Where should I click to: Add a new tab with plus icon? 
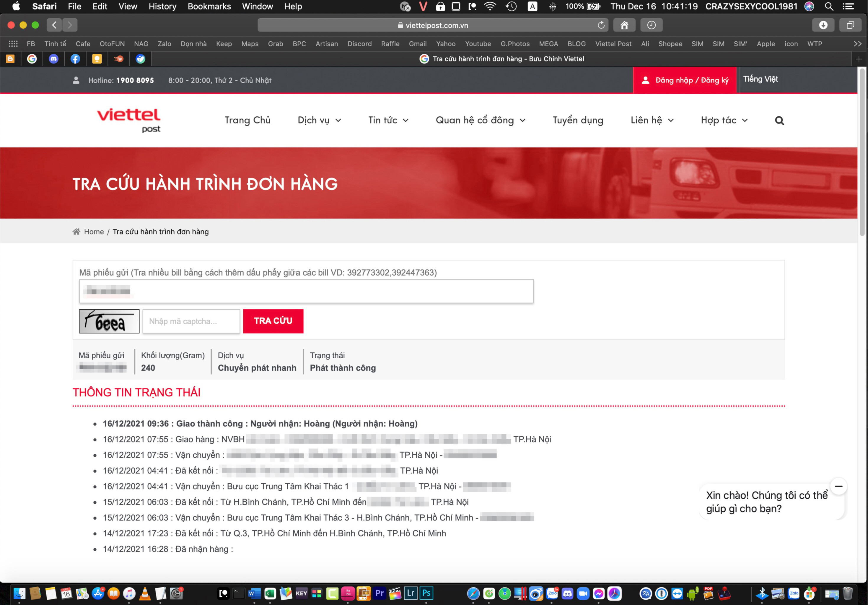859,59
